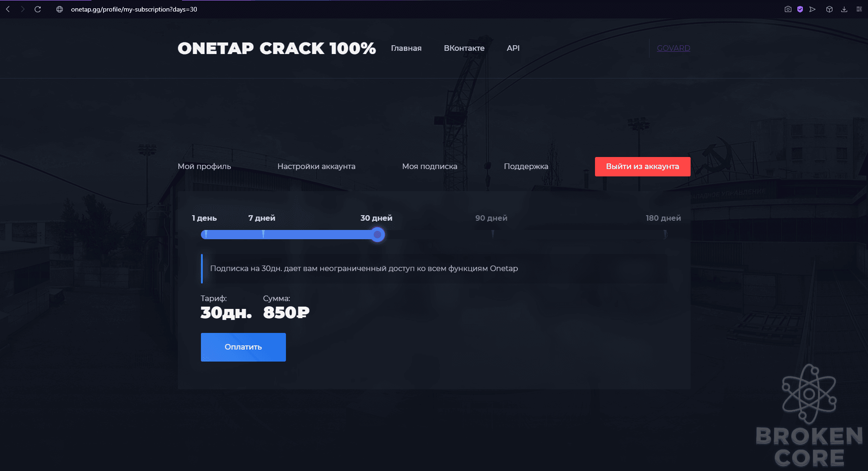The image size is (868, 471).
Task: Click the camera snapshot icon in toolbar
Action: (x=788, y=9)
